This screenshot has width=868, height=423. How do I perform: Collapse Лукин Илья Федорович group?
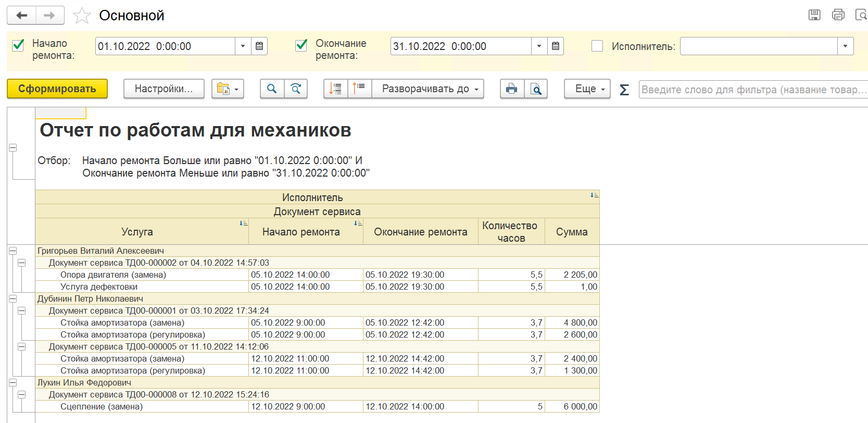(13, 382)
